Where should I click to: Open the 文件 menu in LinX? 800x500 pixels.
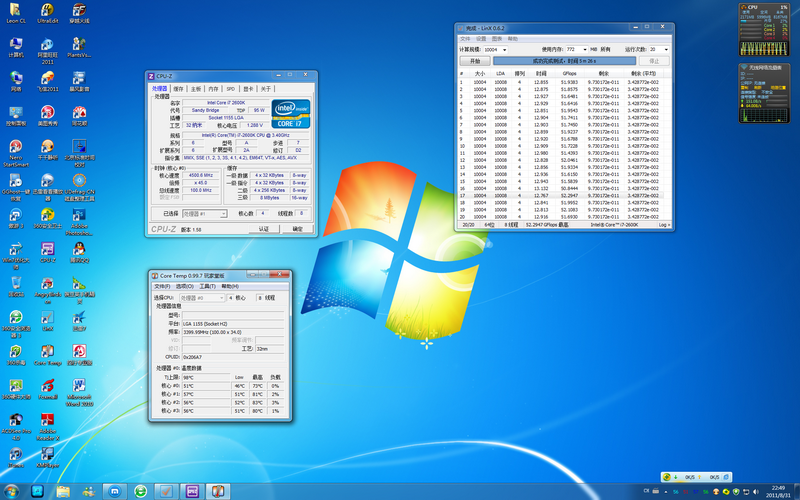465,39
